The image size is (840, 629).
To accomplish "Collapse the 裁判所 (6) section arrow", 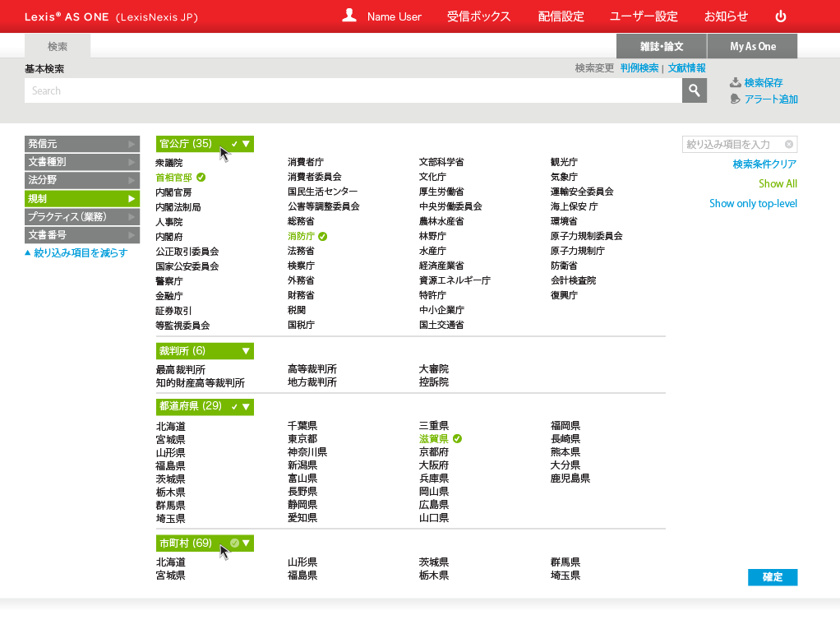I will (x=246, y=351).
